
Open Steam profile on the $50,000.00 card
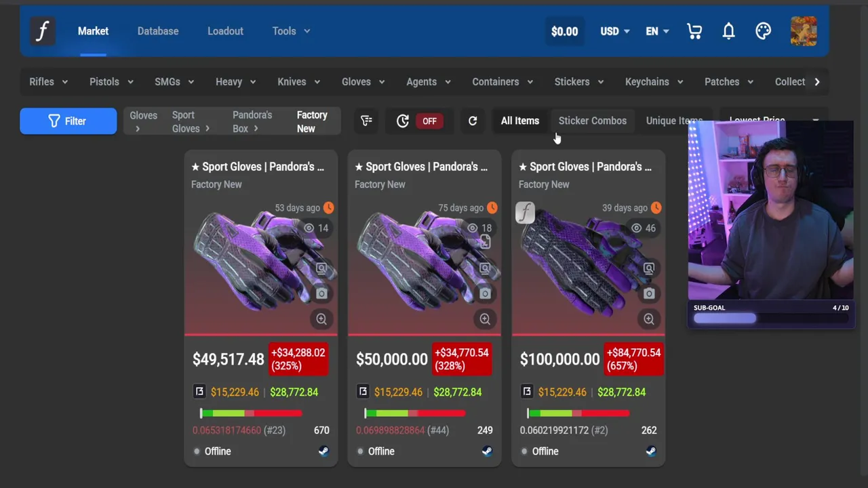click(x=487, y=451)
